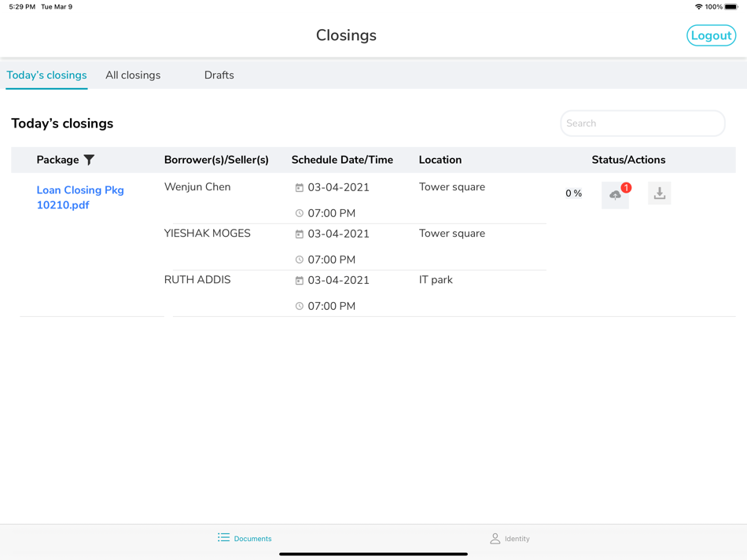Click Tower square in Wenjun Chen row
This screenshot has width=747, height=560.
tap(452, 187)
